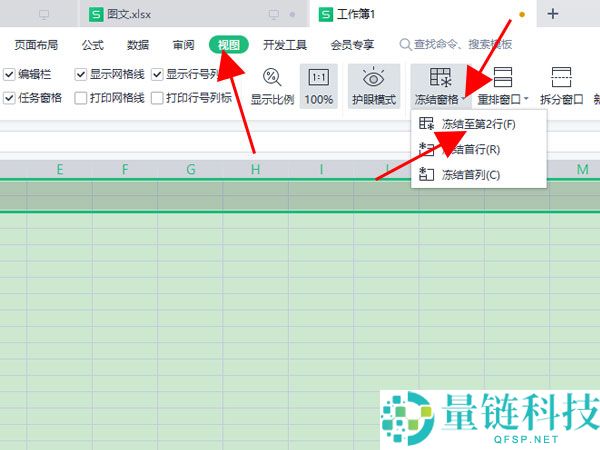600x450 pixels.
Task: Open the 公式 ribbon tab
Action: pyautogui.click(x=93, y=45)
